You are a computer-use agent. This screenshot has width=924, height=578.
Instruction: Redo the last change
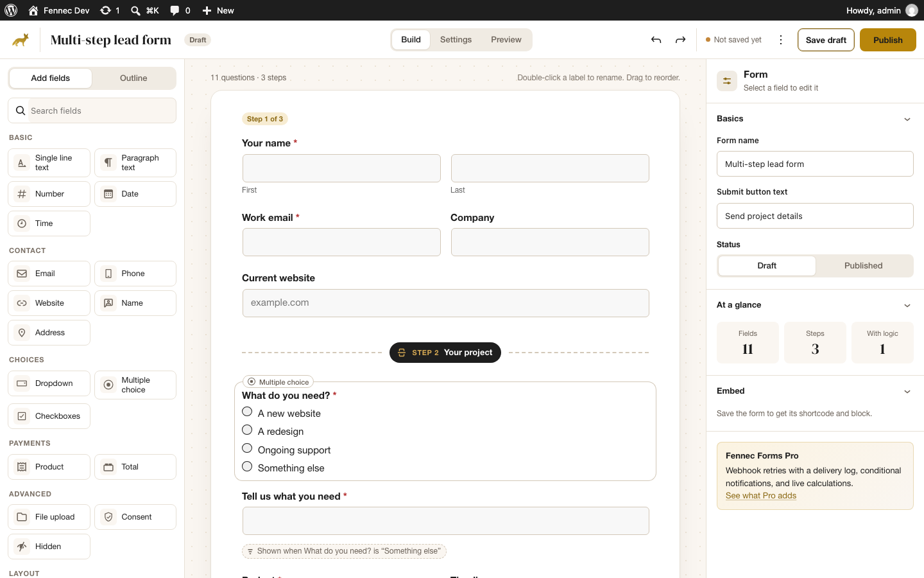tap(680, 40)
